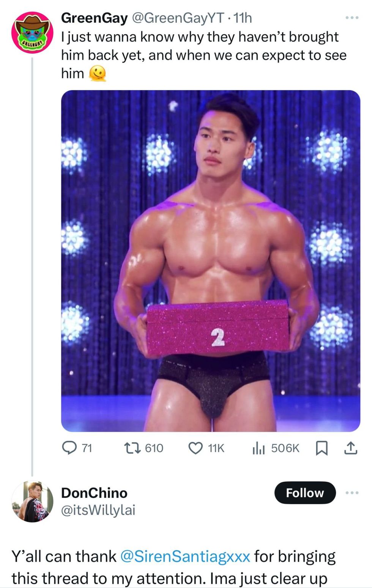Bookmark the GreenGay tweet

(x=322, y=448)
